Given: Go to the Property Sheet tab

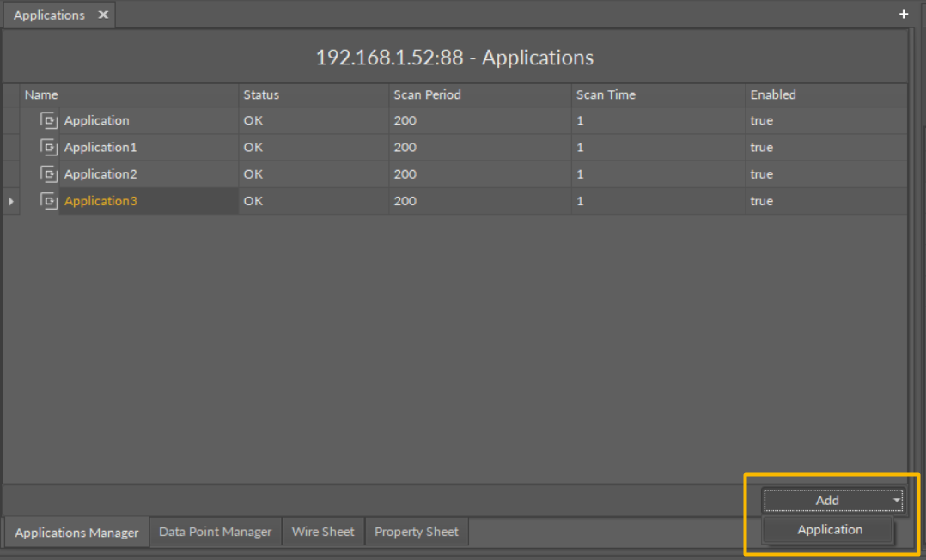Looking at the screenshot, I should (x=417, y=532).
